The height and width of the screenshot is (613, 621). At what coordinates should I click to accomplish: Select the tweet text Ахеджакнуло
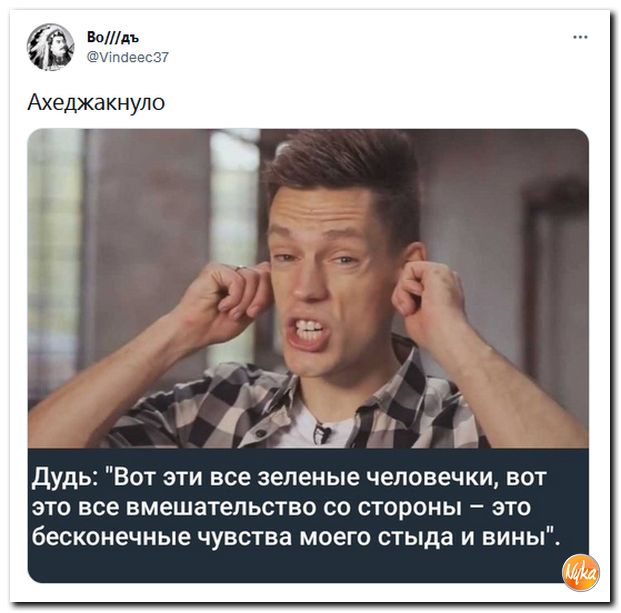click(x=96, y=103)
